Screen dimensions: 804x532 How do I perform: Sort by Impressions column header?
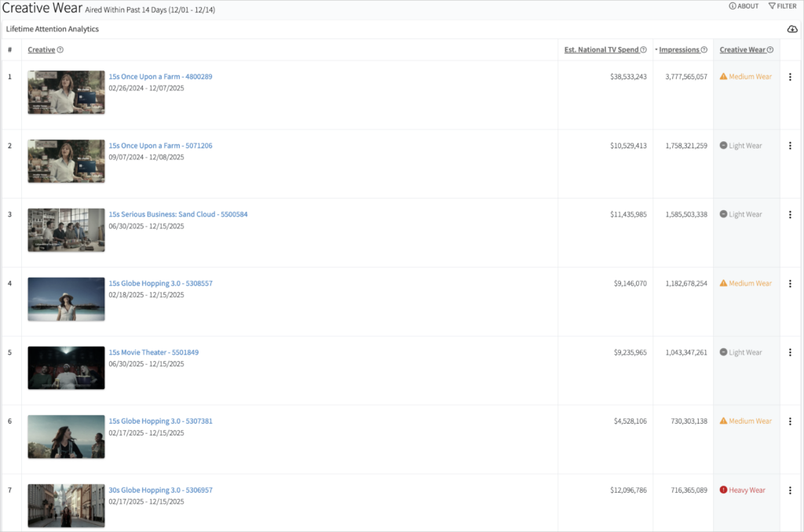tap(679, 50)
